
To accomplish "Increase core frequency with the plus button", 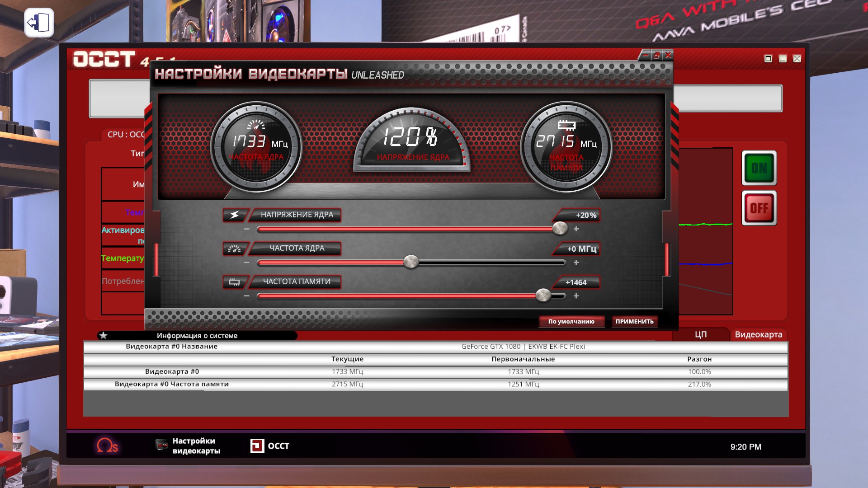I will (x=576, y=263).
